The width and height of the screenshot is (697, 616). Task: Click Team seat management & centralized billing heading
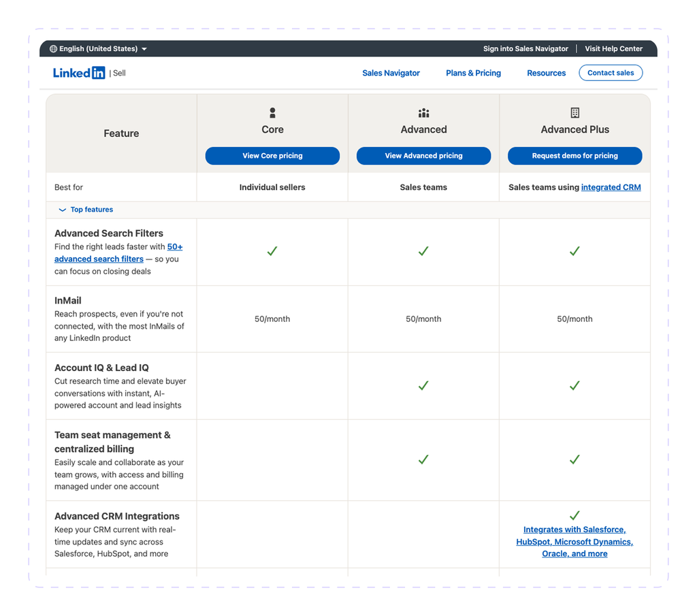[x=112, y=442]
